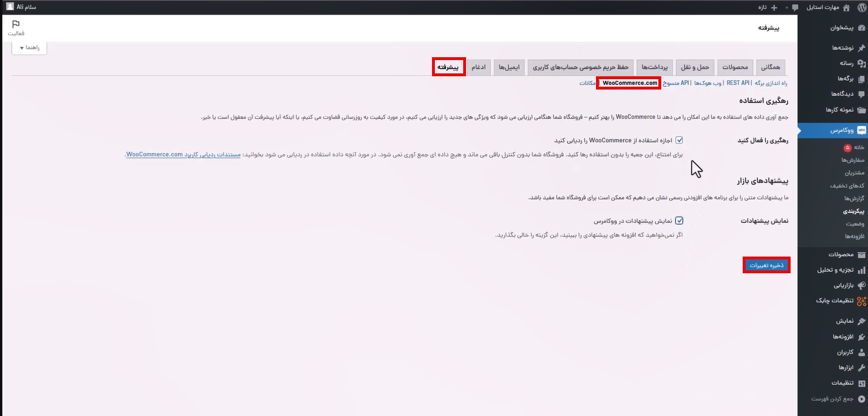
Task: Open the Chabok settings (تنظیمات چابک) icon
Action: (x=862, y=300)
